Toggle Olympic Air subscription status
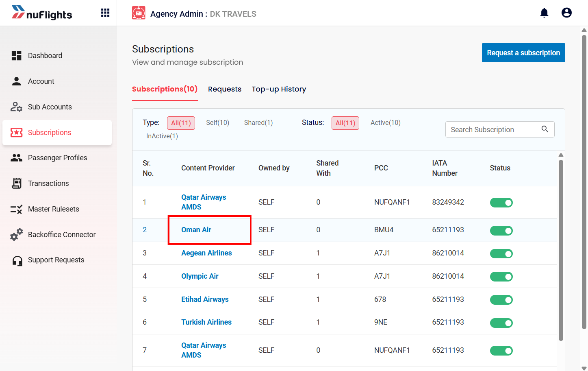The width and height of the screenshot is (588, 371). pos(501,277)
